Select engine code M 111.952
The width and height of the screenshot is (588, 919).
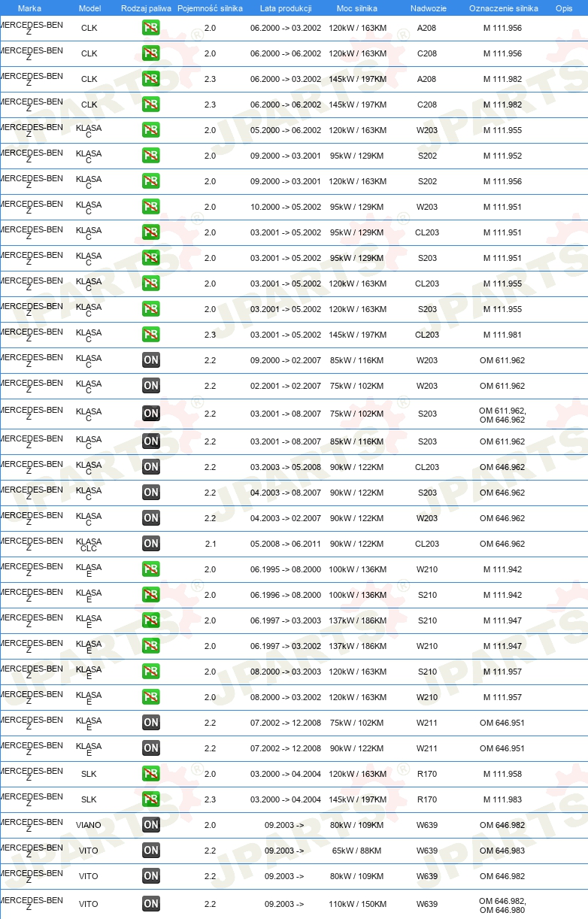pos(502,156)
